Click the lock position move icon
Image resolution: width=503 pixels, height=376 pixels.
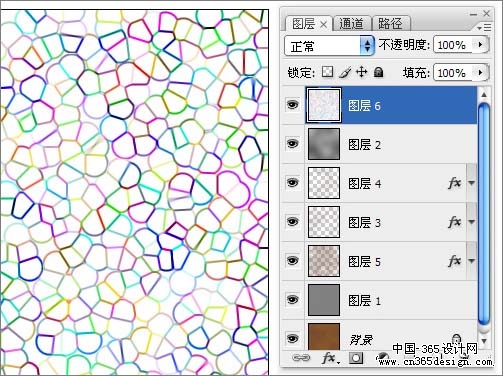pyautogui.click(x=362, y=72)
